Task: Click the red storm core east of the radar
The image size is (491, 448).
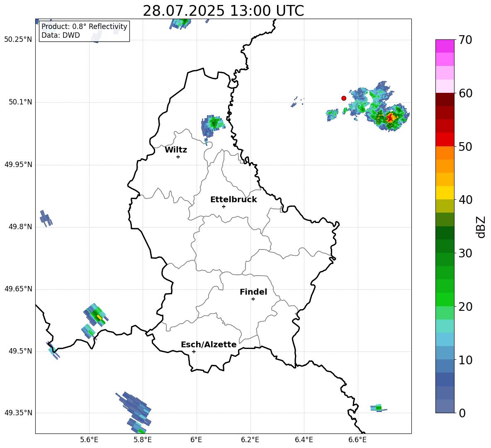Action: click(391, 118)
